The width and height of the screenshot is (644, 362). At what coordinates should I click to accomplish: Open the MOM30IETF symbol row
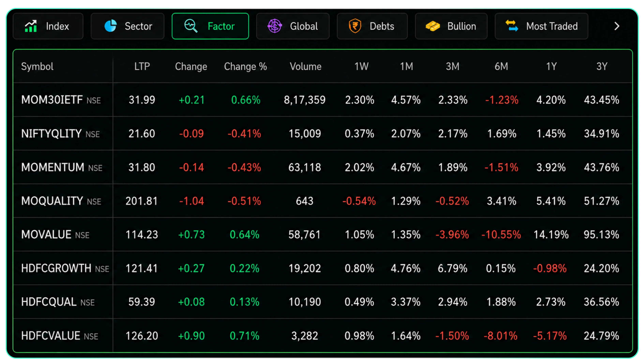tap(323, 100)
